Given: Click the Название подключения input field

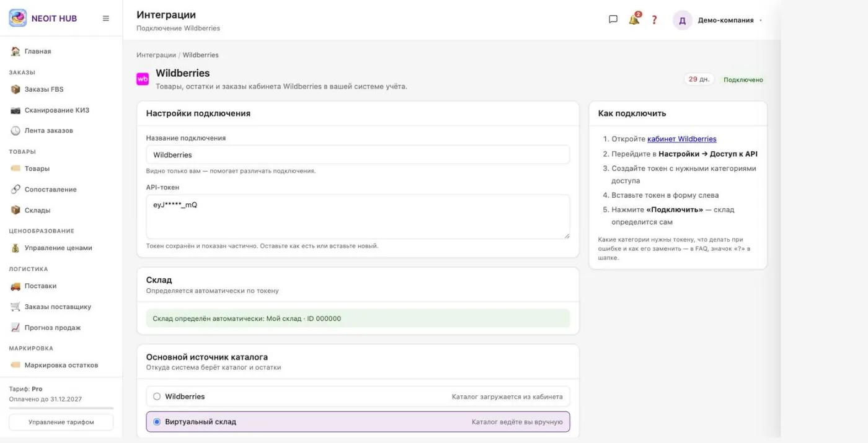Looking at the screenshot, I should pos(358,155).
